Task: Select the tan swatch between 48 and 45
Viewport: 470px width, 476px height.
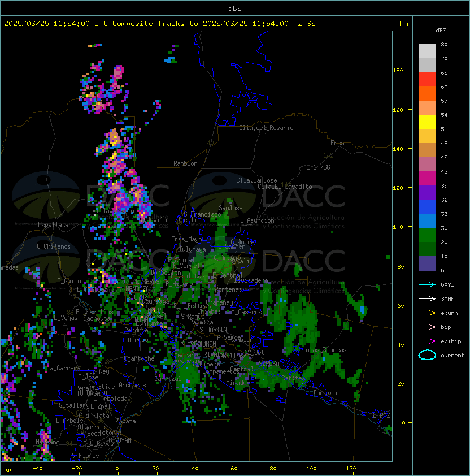Action: click(427, 150)
